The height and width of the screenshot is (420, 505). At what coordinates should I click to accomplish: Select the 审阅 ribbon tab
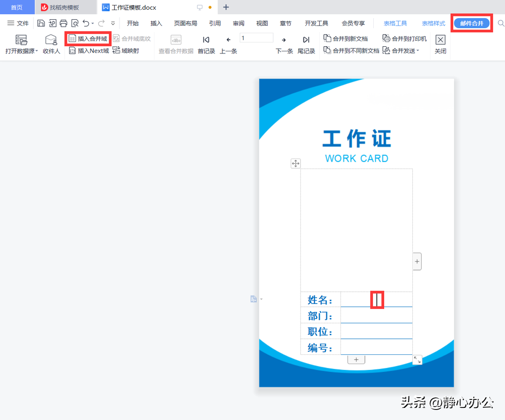click(239, 23)
